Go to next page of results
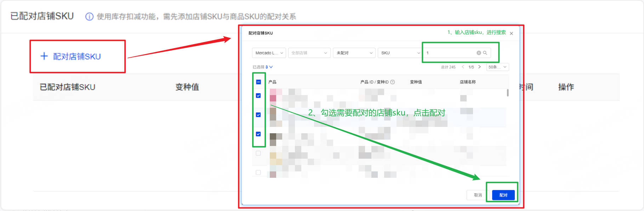Image resolution: width=644 pixels, height=211 pixels. point(479,67)
